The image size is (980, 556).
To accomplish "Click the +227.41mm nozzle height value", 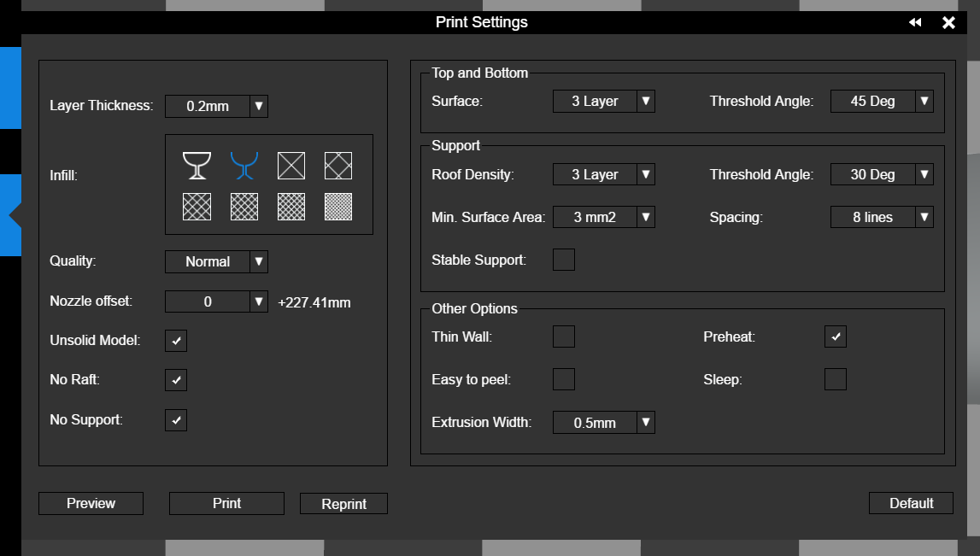I will [x=314, y=302].
